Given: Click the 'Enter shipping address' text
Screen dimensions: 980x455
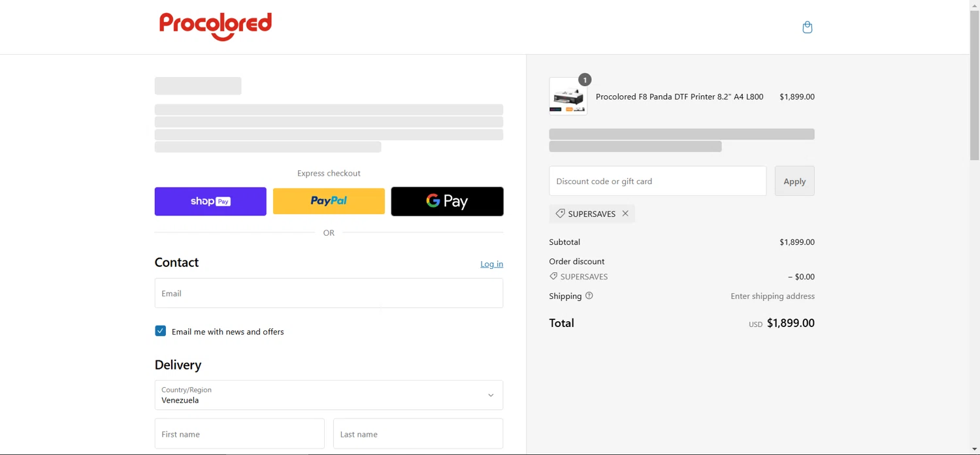Looking at the screenshot, I should click(x=772, y=296).
